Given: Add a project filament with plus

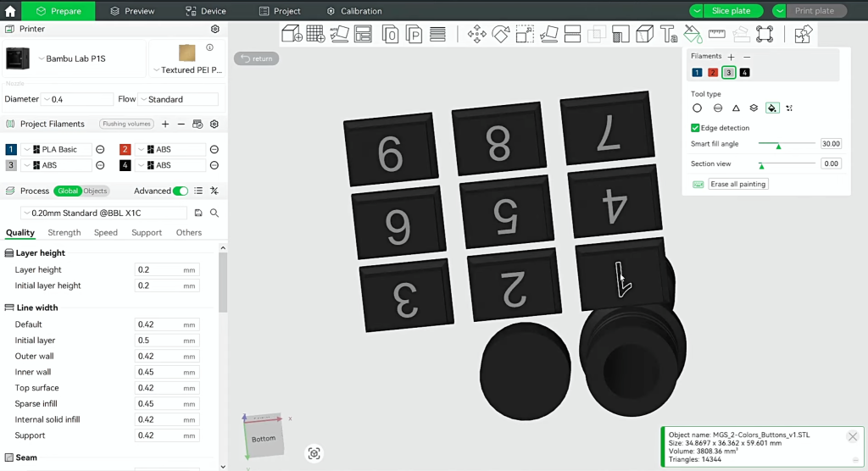Looking at the screenshot, I should (x=165, y=124).
